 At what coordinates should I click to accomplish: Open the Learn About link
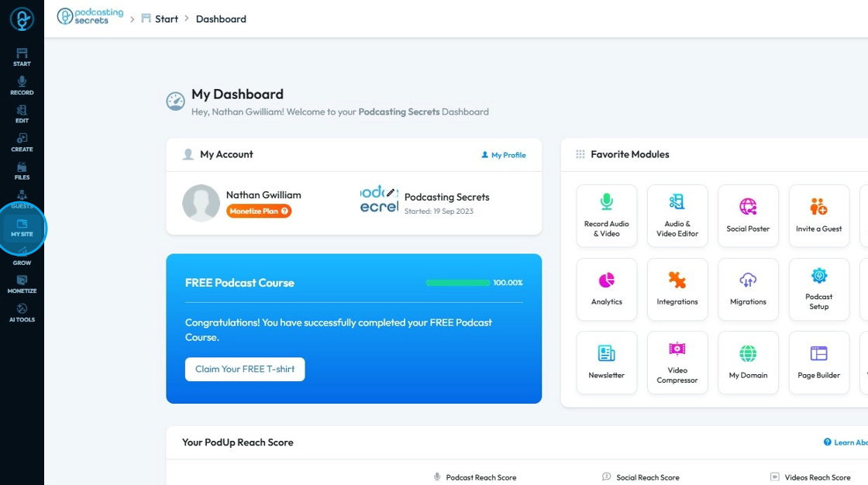tap(846, 442)
